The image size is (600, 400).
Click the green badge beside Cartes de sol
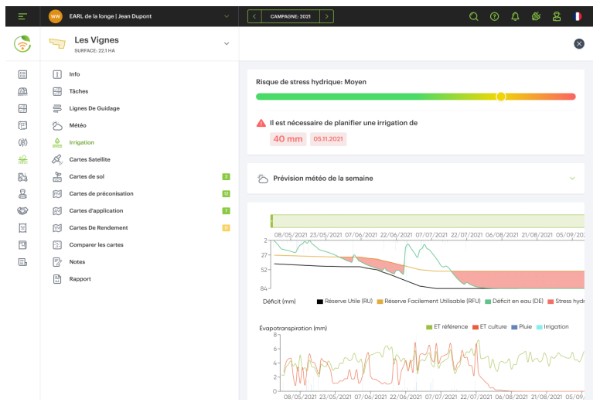point(226,176)
